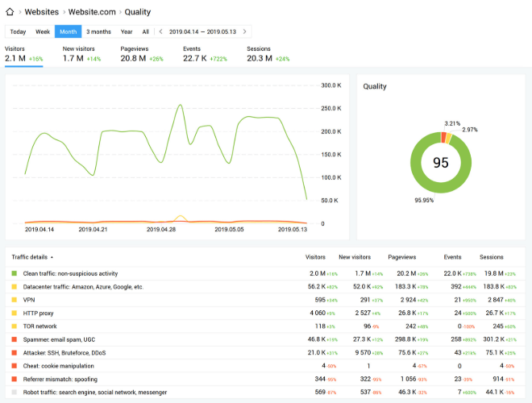Open Spammer: email spam, UGC row
Screen dimensions: 532x403
click(x=59, y=339)
